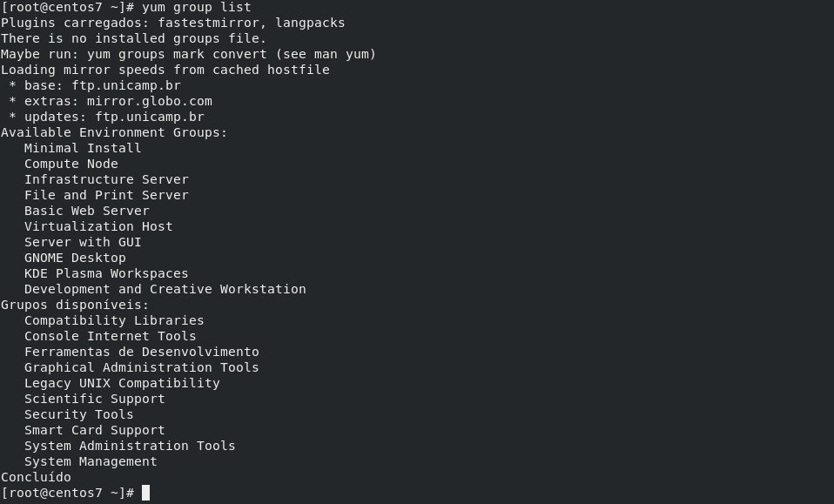Click the terminal cursor block at the prompt
The width and height of the screenshot is (834, 504).
point(145,493)
